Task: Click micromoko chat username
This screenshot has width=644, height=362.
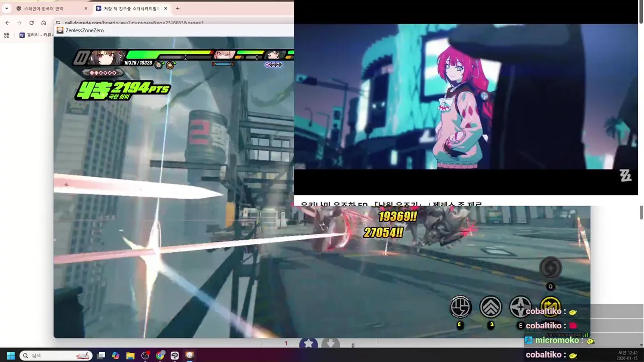Action: 556,340
